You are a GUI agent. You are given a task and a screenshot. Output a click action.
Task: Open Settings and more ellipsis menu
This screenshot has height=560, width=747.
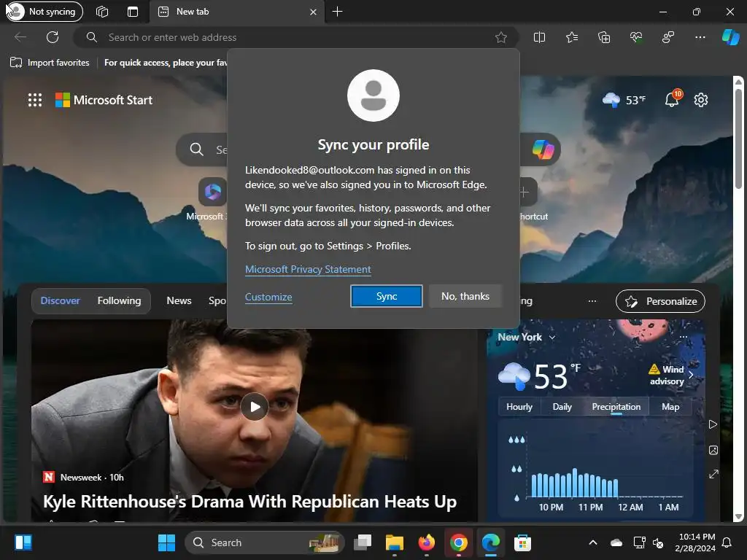[700, 37]
